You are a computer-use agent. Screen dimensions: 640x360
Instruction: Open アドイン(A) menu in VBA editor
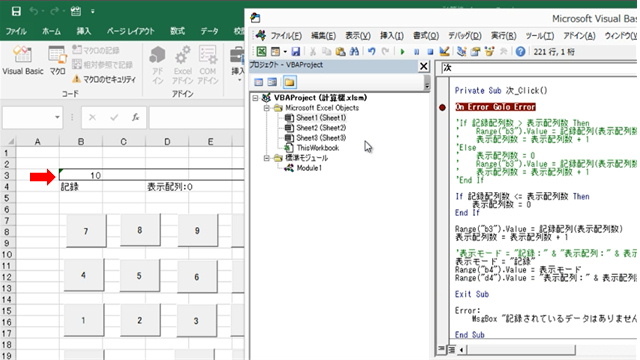(579, 36)
